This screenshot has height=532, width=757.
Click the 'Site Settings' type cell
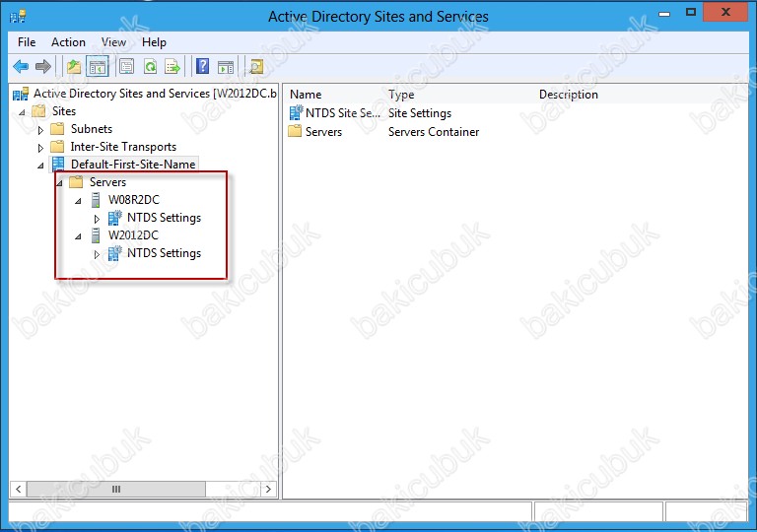point(420,113)
